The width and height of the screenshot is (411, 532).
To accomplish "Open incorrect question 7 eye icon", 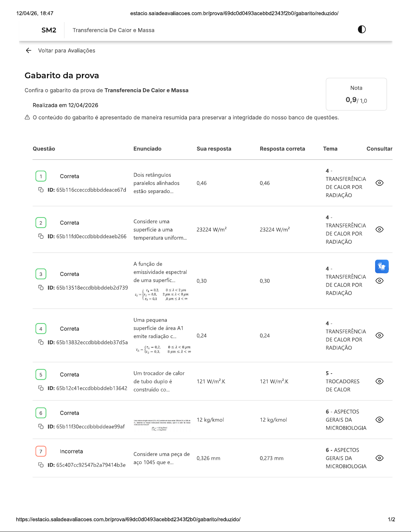I will point(379,458).
